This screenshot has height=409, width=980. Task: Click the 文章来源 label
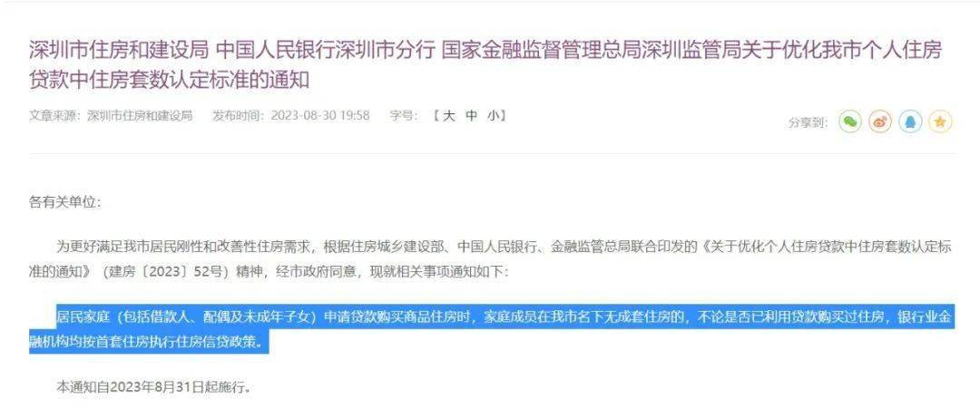coord(57,115)
